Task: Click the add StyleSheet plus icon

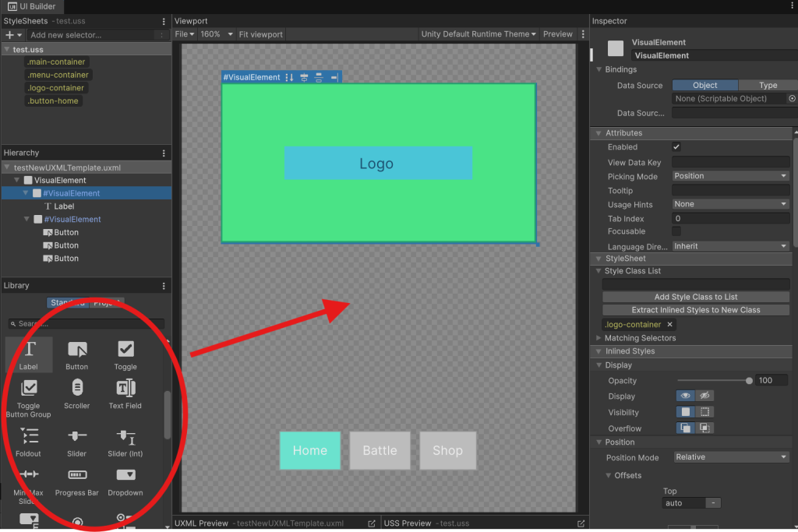Action: tap(10, 35)
